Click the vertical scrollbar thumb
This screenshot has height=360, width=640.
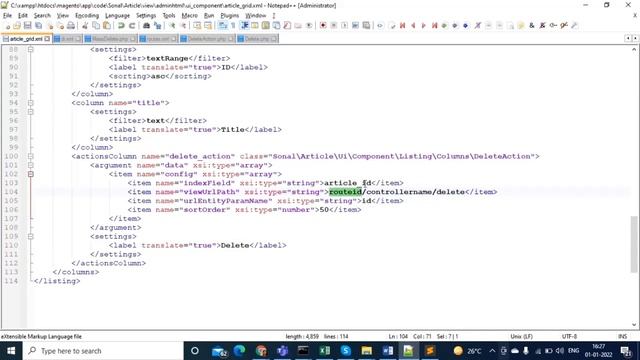pyautogui.click(x=633, y=244)
